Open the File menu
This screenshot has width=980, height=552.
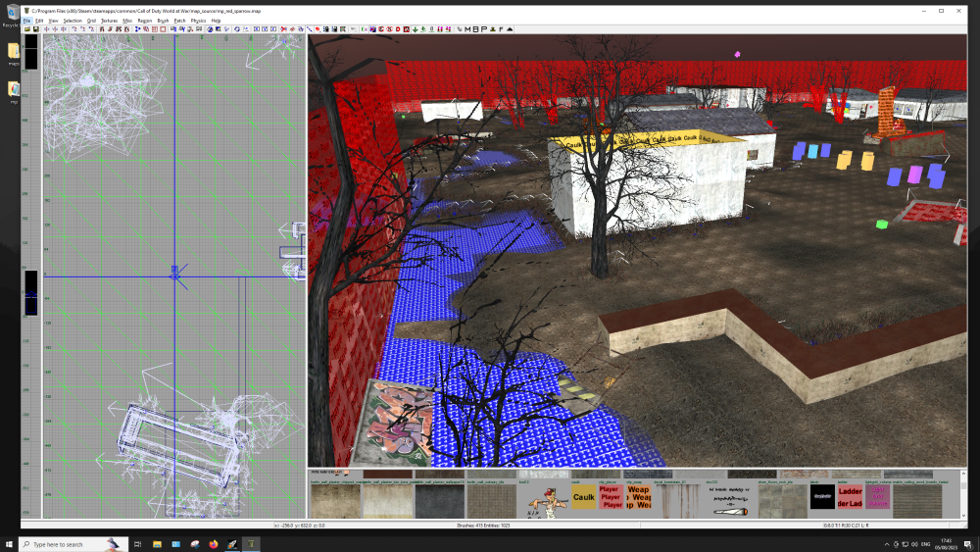[x=26, y=21]
